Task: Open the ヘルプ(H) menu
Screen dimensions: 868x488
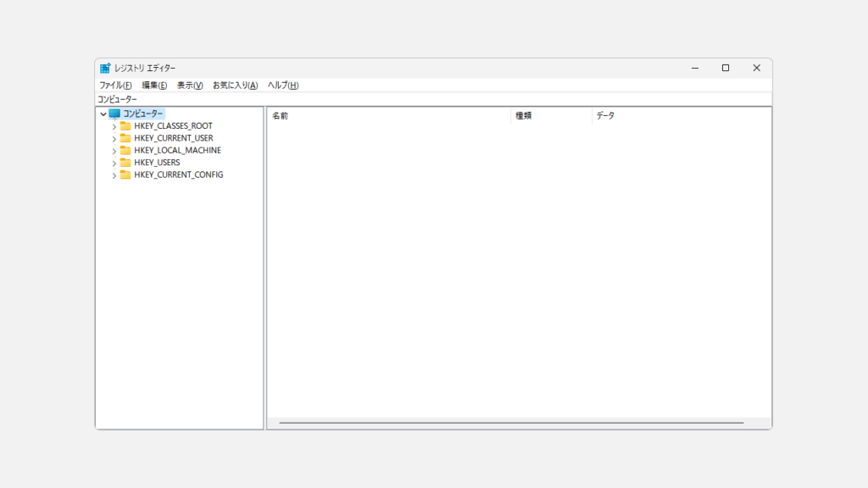Action: (x=283, y=86)
